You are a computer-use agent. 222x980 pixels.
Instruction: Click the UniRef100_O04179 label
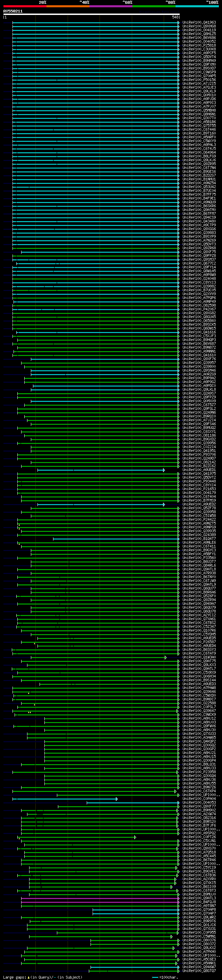(199, 493)
